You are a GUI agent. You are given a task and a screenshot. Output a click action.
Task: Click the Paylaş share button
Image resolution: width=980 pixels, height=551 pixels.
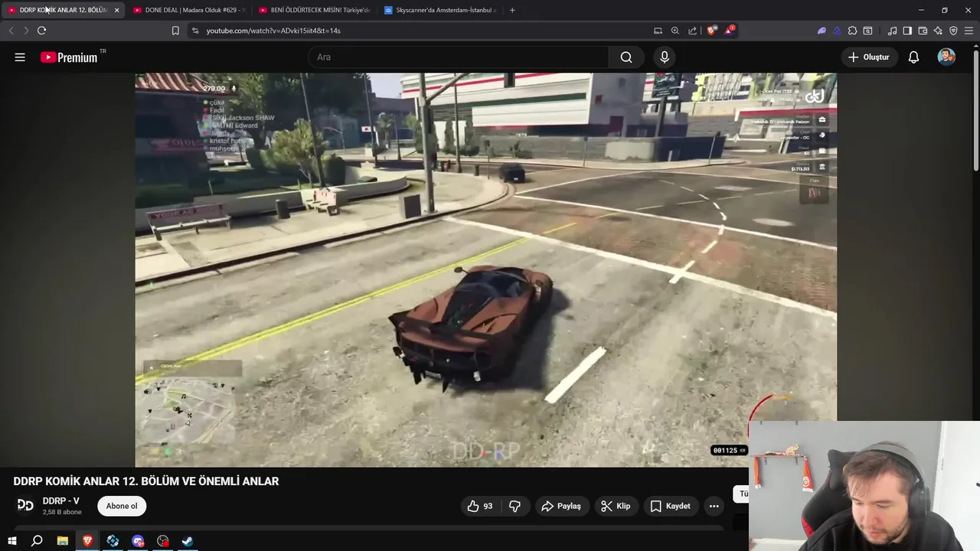point(561,506)
